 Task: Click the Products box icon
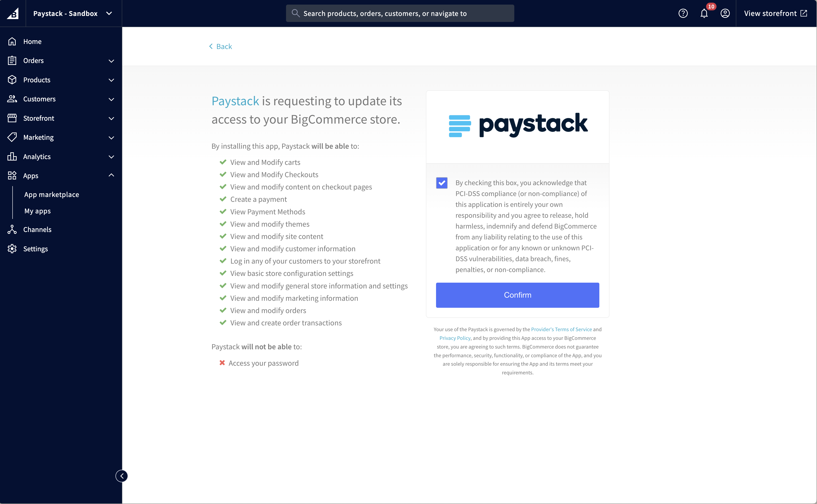point(12,80)
